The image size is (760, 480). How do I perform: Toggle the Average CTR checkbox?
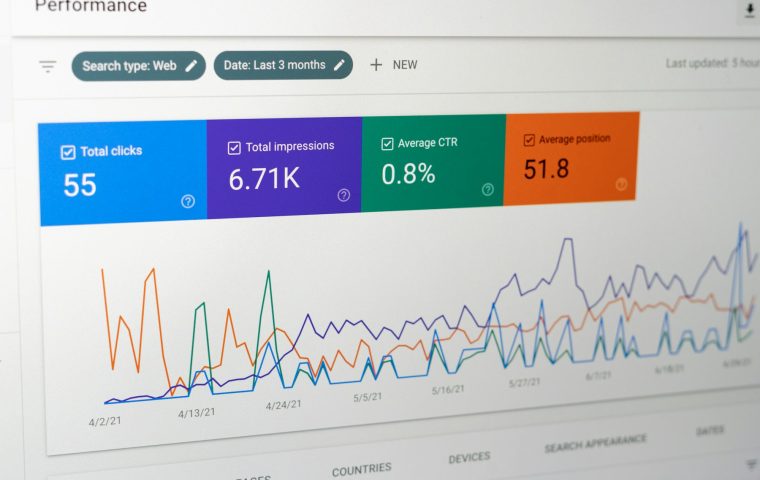387,144
